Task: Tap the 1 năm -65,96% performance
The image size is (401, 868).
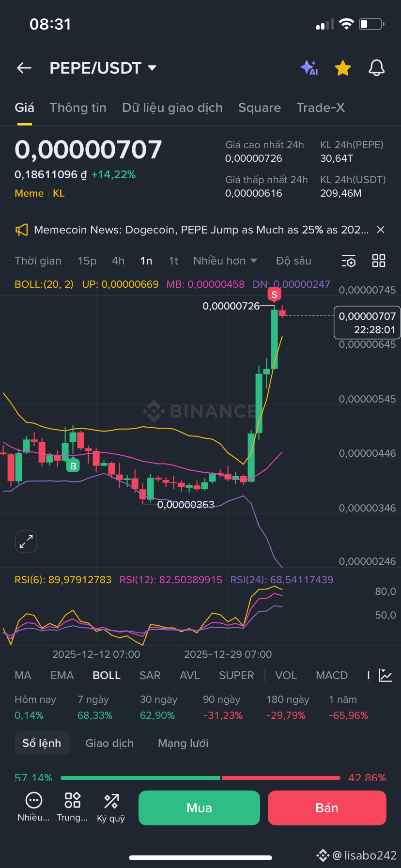Action: (x=348, y=707)
